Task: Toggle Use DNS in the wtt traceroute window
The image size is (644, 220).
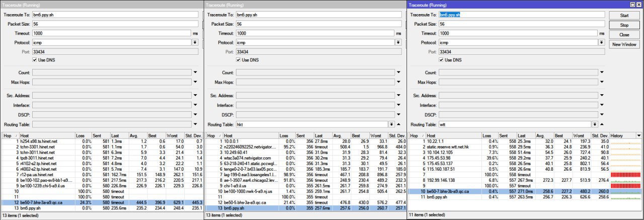Action: [x=441, y=60]
